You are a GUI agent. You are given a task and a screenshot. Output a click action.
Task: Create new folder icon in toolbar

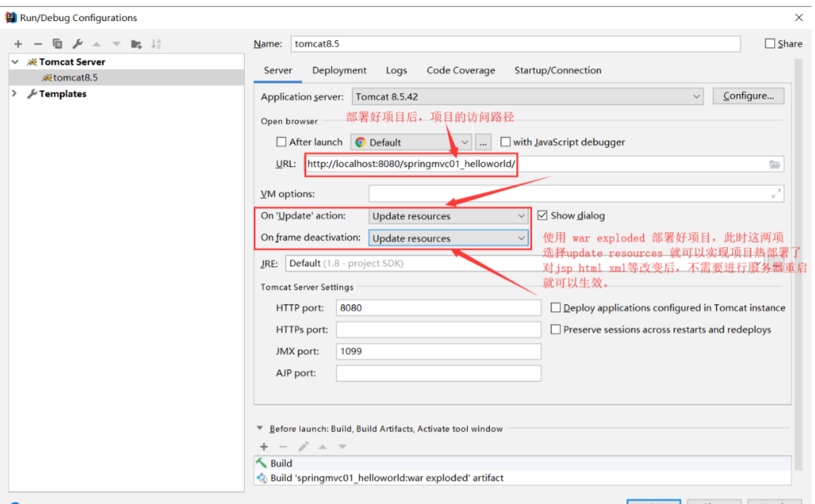(x=136, y=44)
